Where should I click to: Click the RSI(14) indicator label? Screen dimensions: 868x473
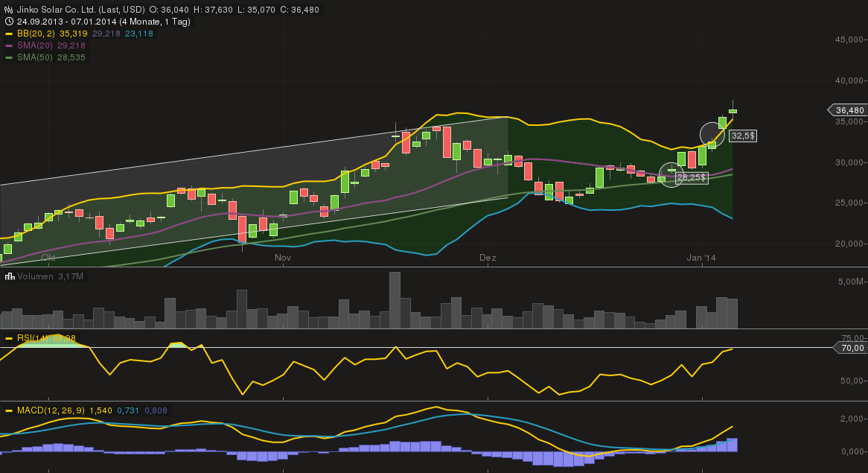click(33, 338)
